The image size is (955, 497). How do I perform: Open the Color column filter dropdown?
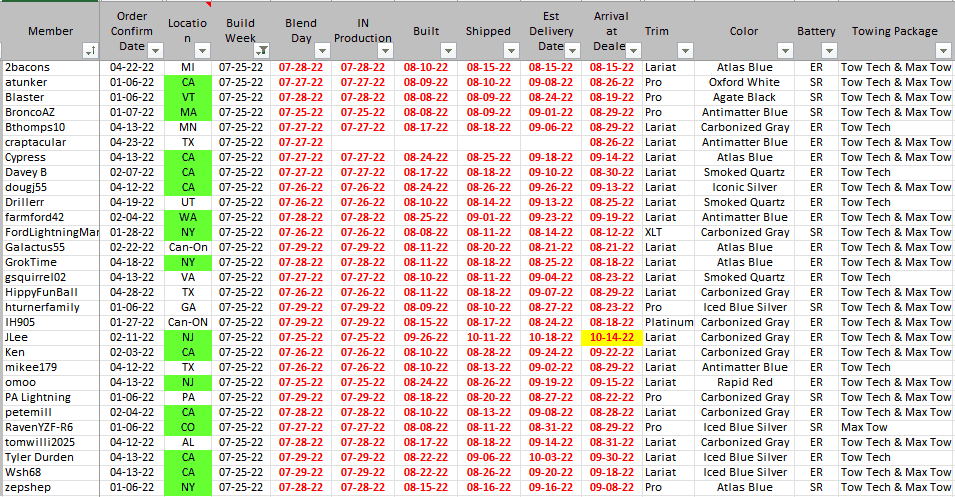783,50
